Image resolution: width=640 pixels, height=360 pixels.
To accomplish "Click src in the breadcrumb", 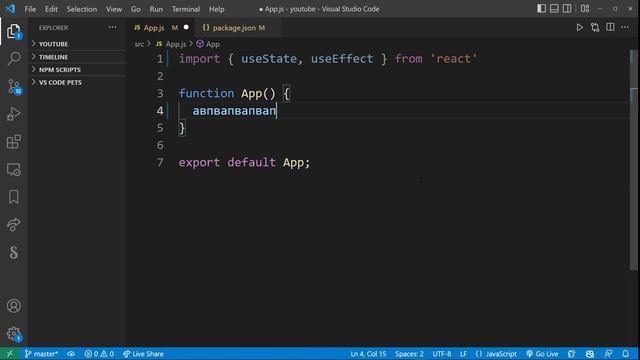I will (139, 44).
